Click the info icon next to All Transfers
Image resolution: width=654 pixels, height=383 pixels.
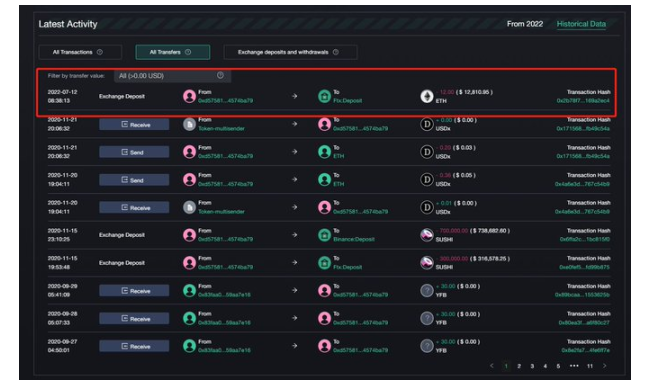(x=188, y=52)
